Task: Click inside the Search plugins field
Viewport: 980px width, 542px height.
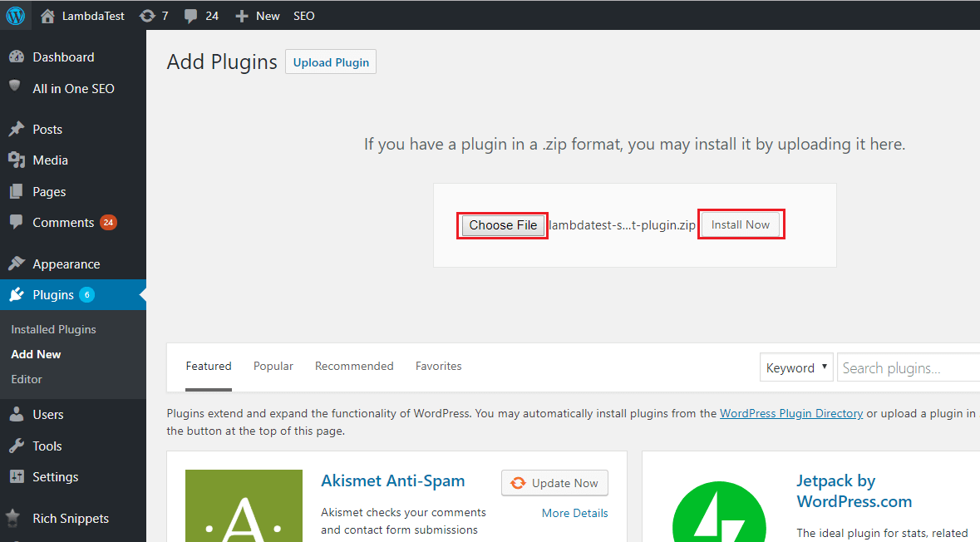Action: click(906, 367)
